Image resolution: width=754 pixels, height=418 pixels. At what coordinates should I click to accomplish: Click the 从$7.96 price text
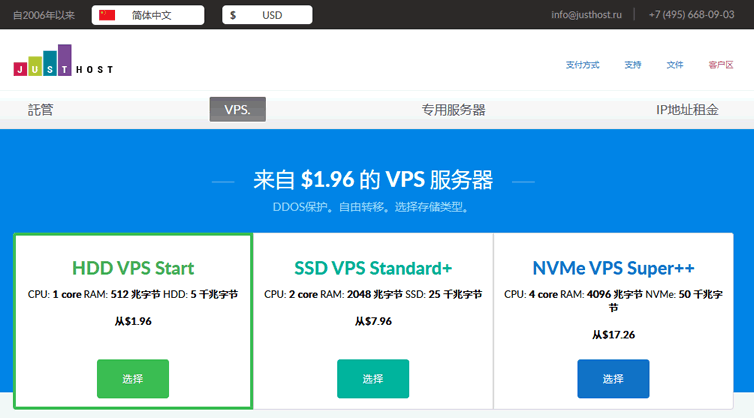pos(373,321)
